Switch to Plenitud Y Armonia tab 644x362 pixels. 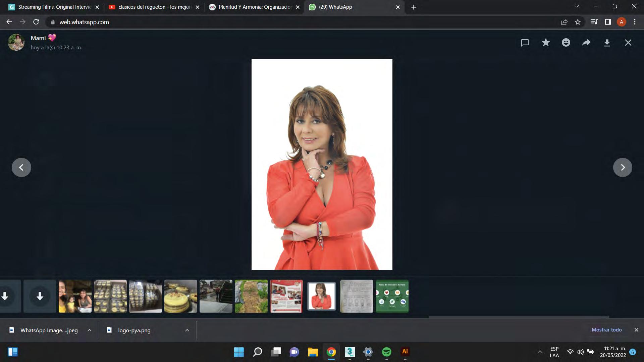click(x=255, y=7)
